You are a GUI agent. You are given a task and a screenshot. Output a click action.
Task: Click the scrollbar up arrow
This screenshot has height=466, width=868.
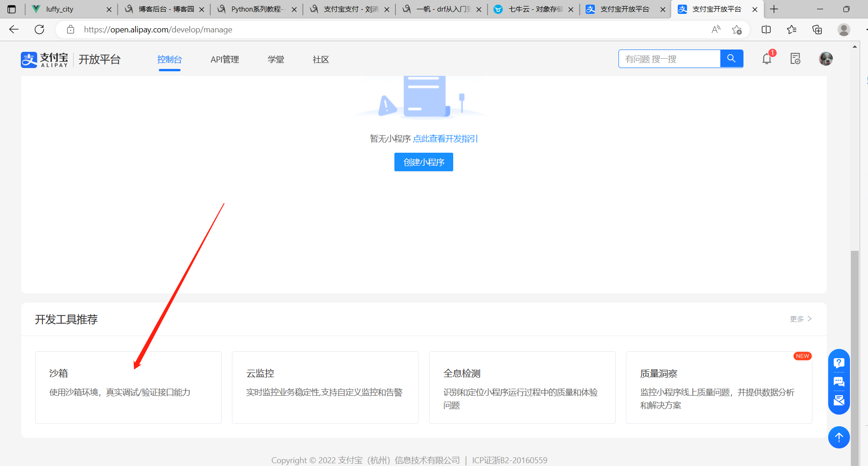click(x=855, y=46)
